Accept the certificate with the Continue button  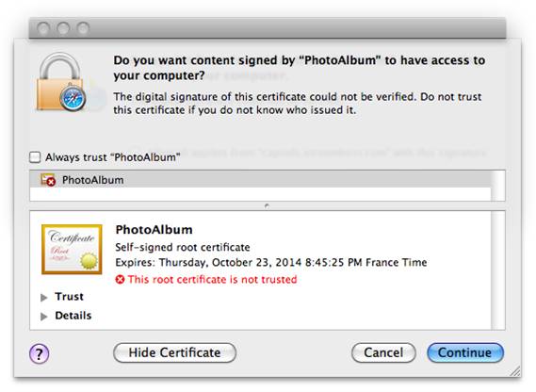(465, 352)
